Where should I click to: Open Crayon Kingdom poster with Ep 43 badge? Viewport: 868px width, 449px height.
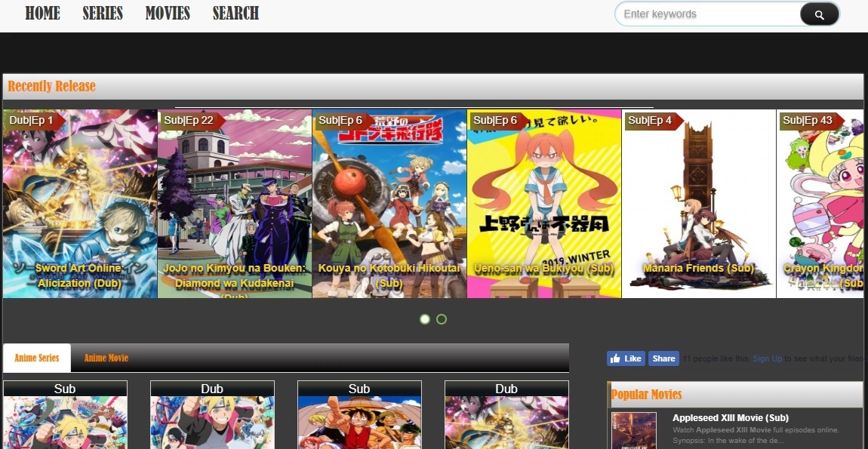[x=820, y=204]
